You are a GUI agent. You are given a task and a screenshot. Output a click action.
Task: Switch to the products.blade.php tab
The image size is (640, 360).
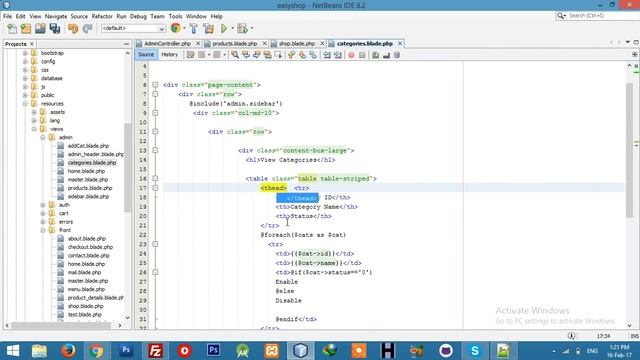235,43
